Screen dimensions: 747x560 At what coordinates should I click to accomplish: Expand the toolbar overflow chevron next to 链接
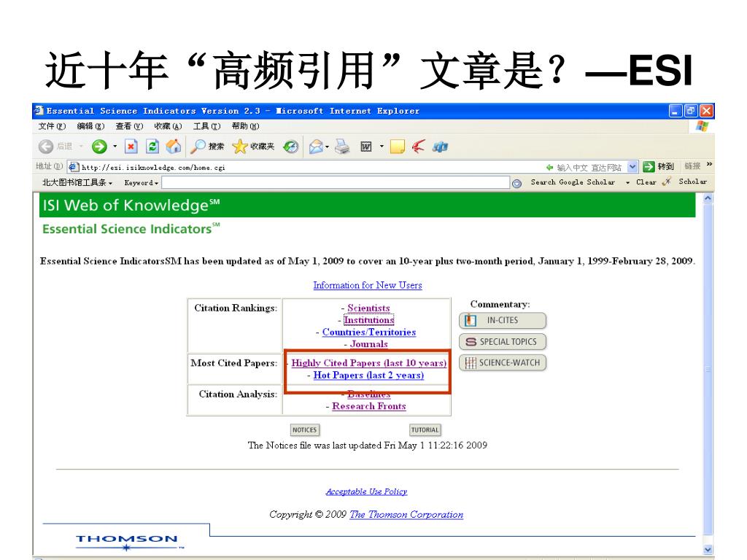click(x=709, y=164)
